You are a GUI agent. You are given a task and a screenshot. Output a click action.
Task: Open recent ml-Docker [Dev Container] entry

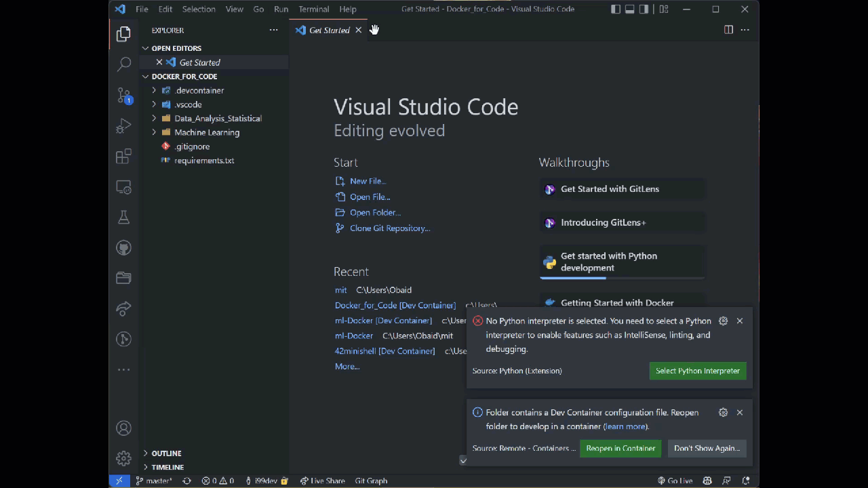click(383, 321)
